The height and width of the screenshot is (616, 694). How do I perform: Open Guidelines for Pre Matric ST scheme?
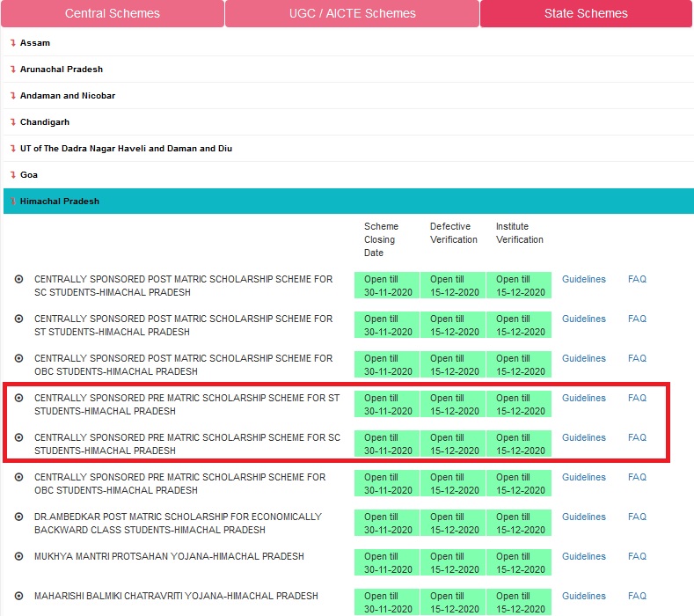pyautogui.click(x=583, y=399)
